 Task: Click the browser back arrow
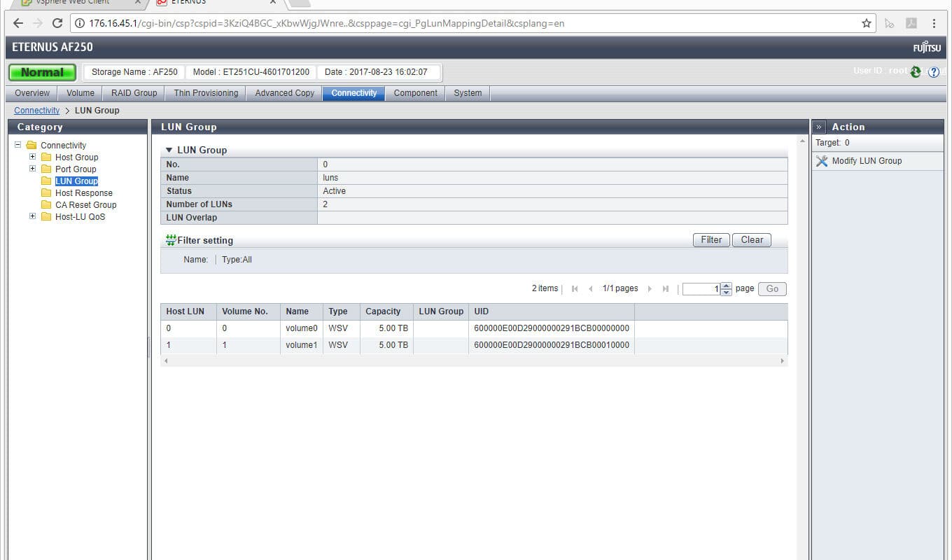[x=18, y=23]
